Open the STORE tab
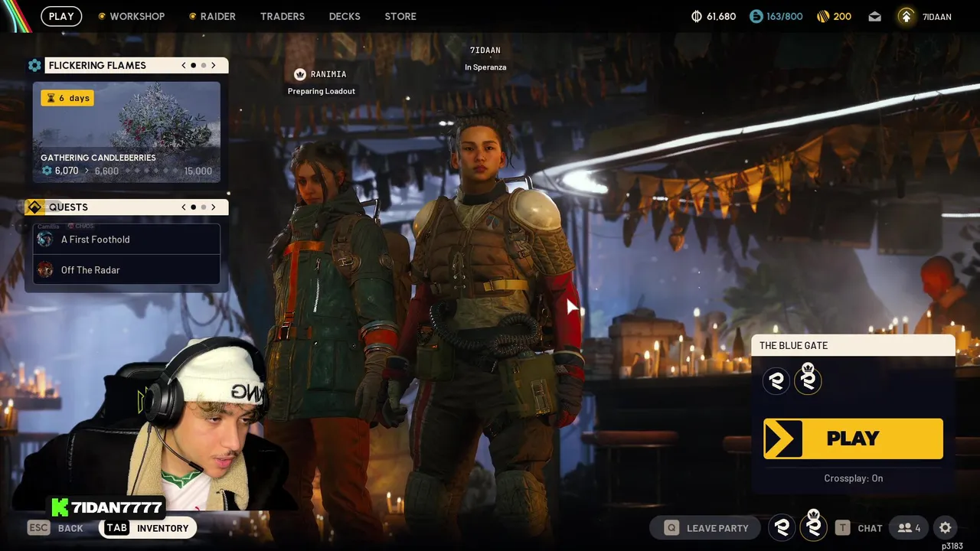 pos(400,16)
